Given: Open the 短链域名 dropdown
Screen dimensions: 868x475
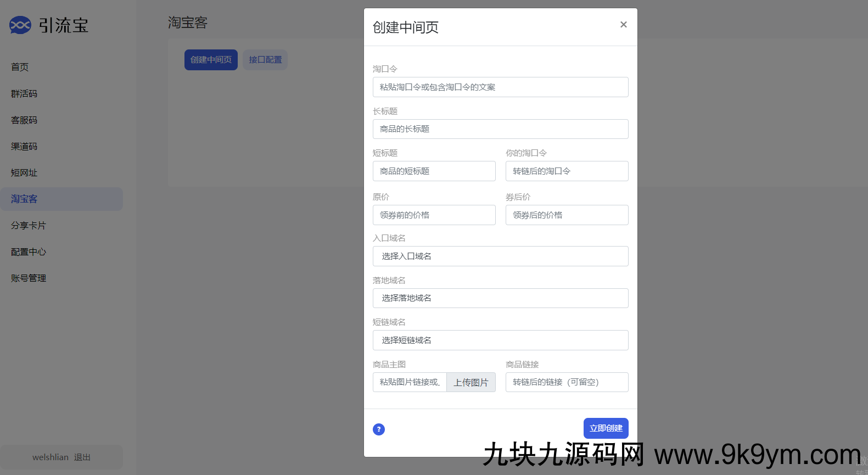Looking at the screenshot, I should tap(500, 340).
